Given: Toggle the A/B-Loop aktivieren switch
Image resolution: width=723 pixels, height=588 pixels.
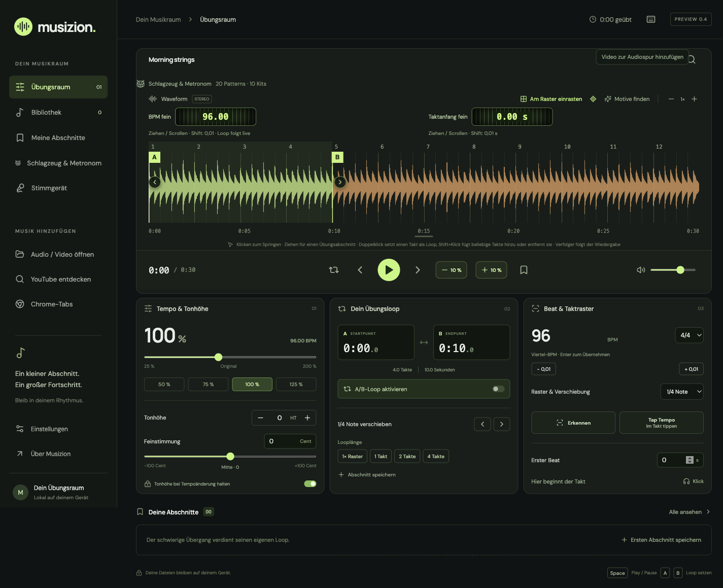Looking at the screenshot, I should pyautogui.click(x=498, y=389).
